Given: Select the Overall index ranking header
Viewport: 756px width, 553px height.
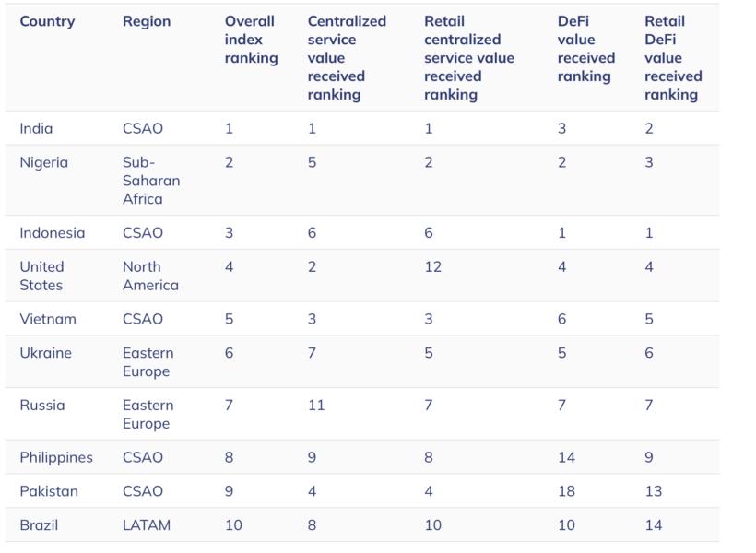Looking at the screenshot, I should [x=251, y=40].
